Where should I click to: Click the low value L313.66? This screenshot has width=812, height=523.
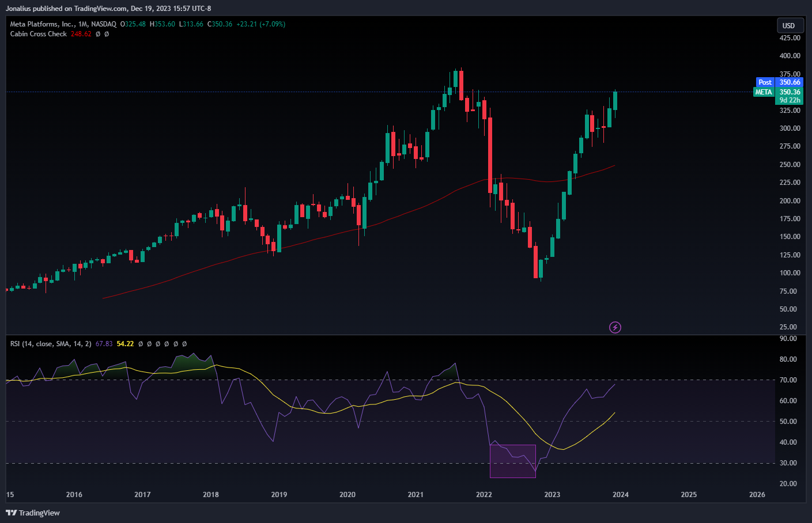coord(191,24)
